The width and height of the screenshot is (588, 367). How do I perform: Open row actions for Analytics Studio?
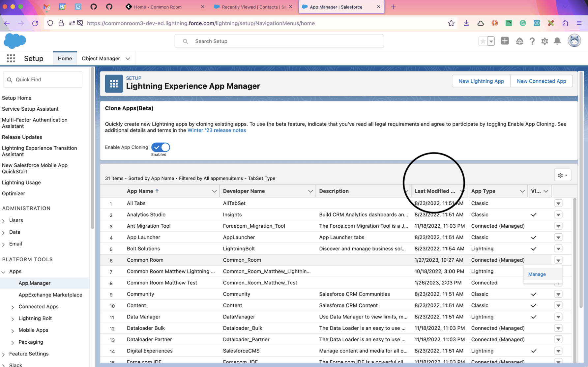[x=558, y=215]
